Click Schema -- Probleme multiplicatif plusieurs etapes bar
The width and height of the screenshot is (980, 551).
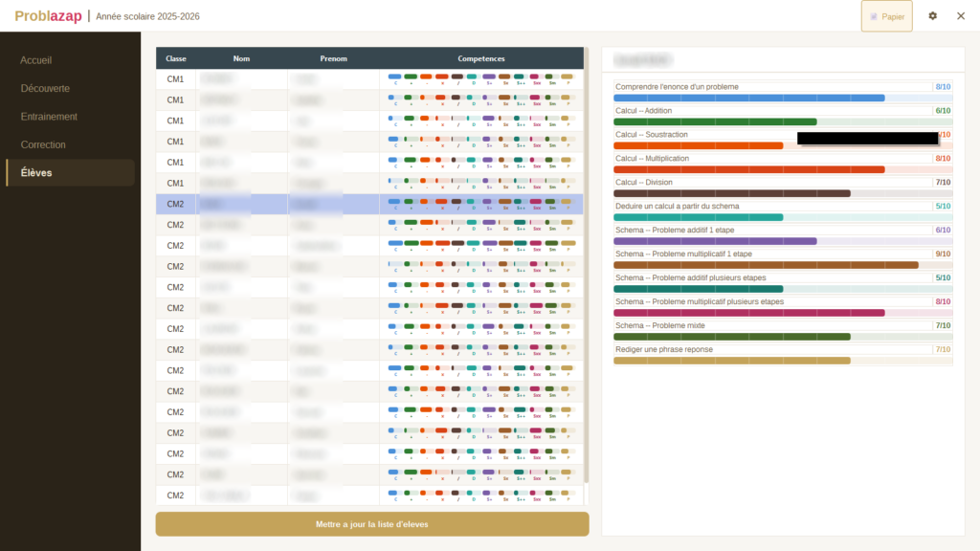pyautogui.click(x=783, y=313)
